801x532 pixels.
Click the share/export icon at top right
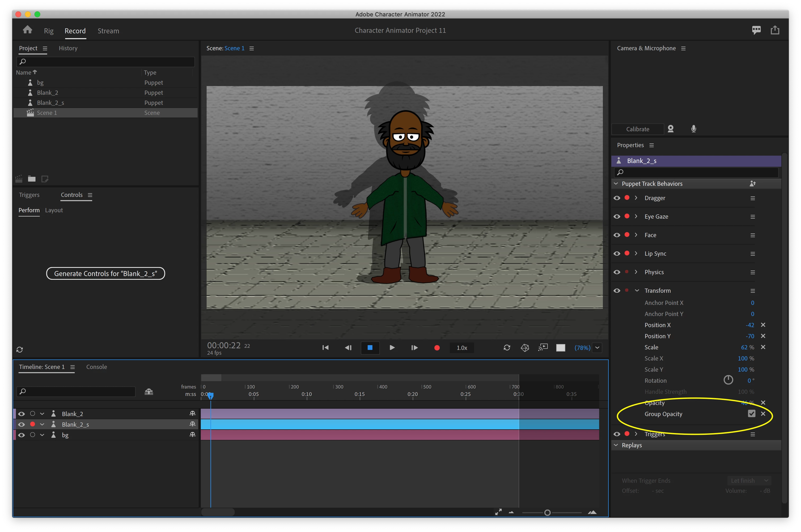tap(775, 30)
